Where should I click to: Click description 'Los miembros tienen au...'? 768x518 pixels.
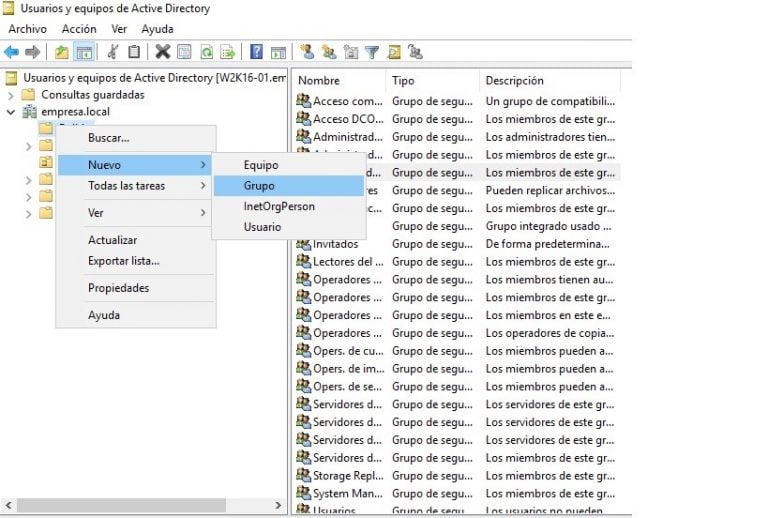click(549, 280)
